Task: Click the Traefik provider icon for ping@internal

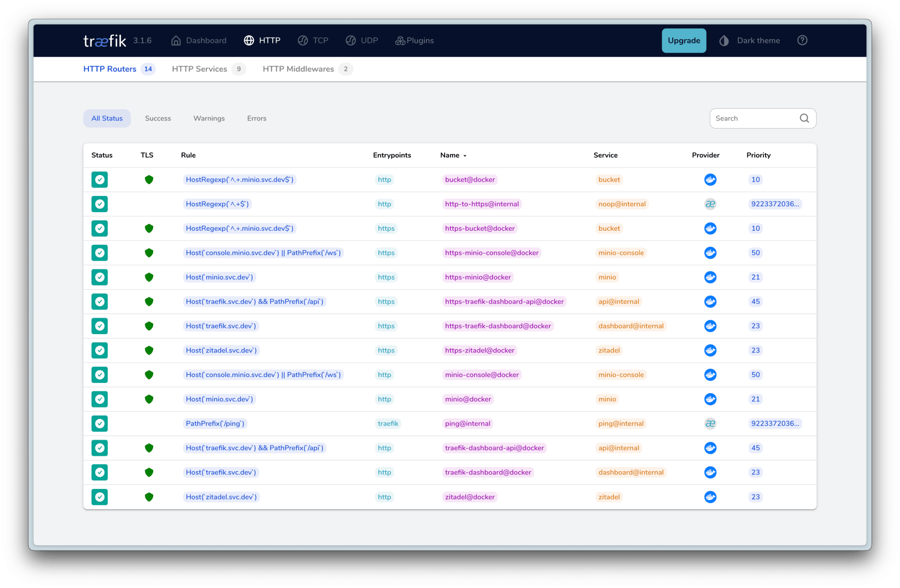Action: pyautogui.click(x=710, y=424)
